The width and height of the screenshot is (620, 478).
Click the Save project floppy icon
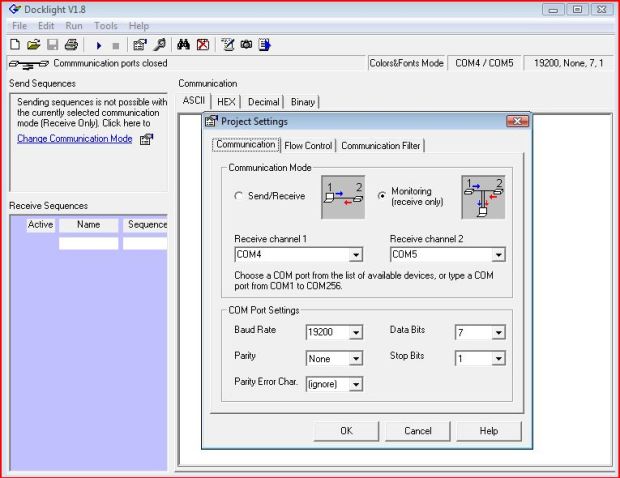(53, 45)
